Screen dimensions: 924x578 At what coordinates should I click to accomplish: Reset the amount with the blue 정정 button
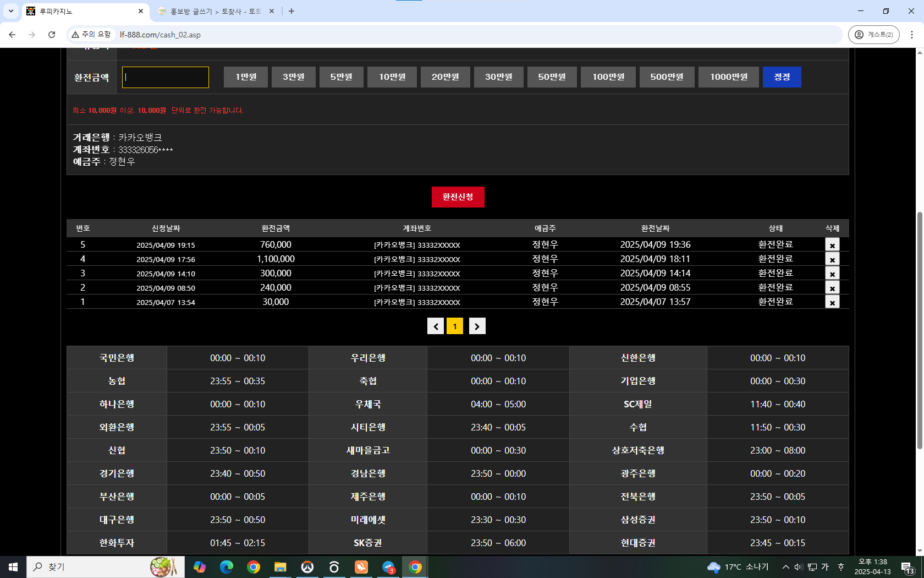[x=782, y=77]
